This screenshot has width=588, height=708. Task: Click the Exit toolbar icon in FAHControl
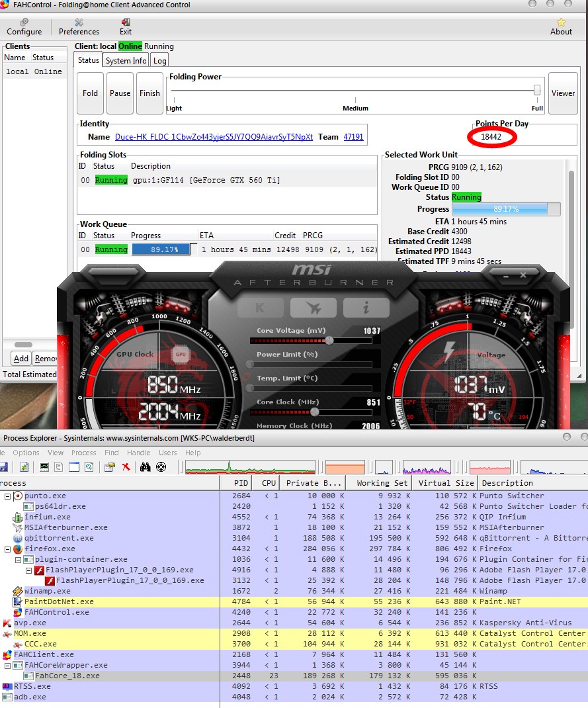tap(126, 27)
